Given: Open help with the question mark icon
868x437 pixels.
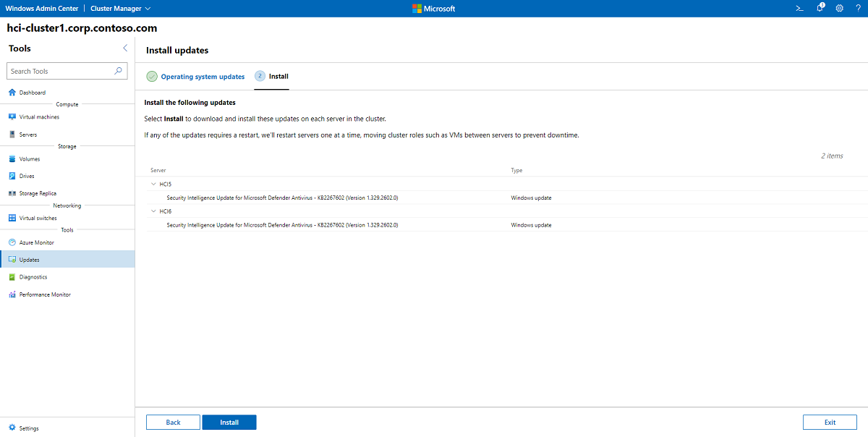Looking at the screenshot, I should [x=857, y=9].
